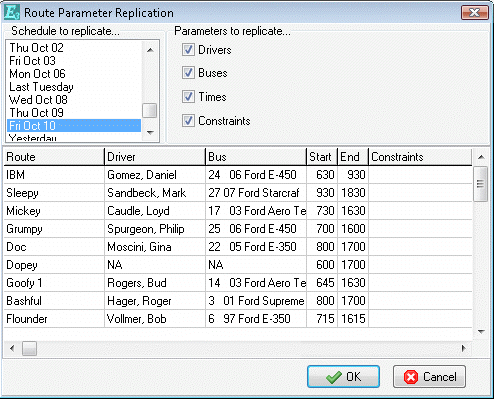Sort by the Route column header

click(x=54, y=157)
